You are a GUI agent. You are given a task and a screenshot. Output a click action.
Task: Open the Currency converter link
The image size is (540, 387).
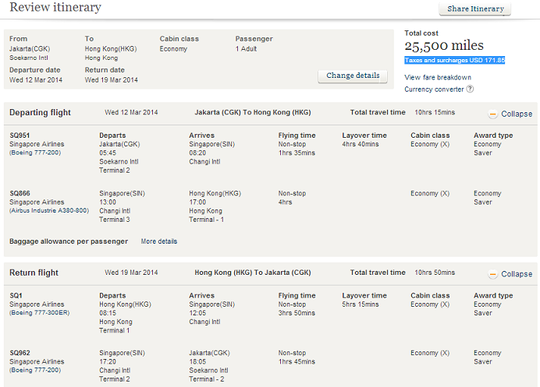click(434, 90)
